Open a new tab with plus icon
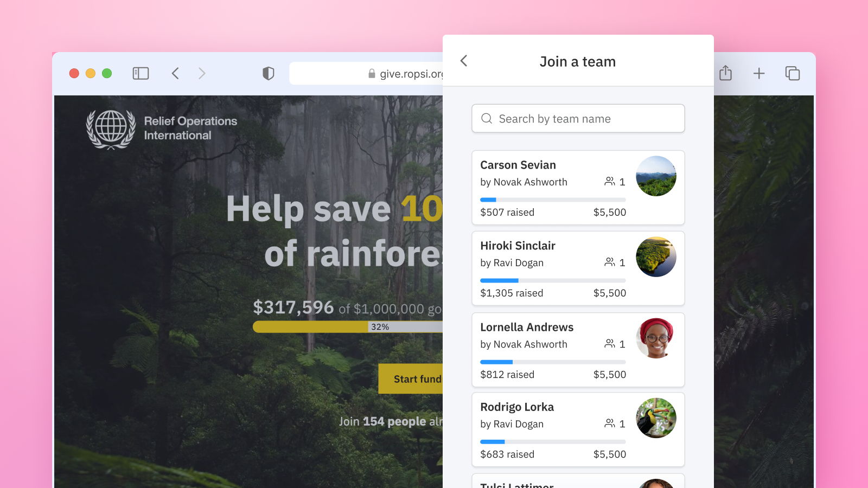The width and height of the screenshot is (868, 488). point(759,73)
